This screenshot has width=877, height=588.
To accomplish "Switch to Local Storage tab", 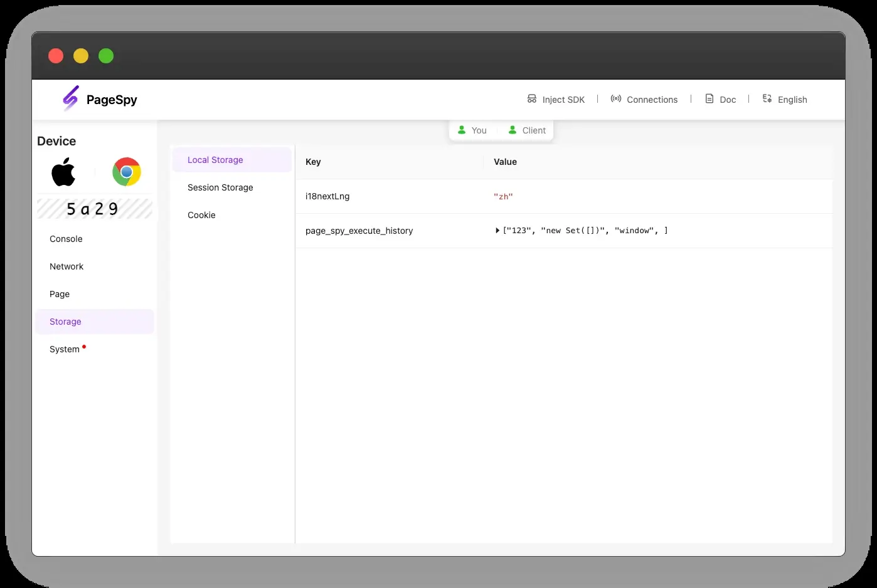I will point(232,160).
